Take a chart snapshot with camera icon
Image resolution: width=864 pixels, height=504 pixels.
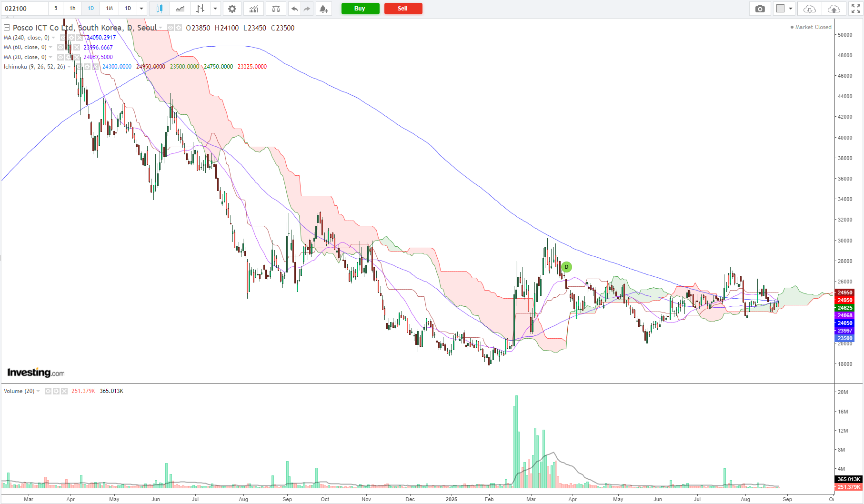tap(760, 9)
